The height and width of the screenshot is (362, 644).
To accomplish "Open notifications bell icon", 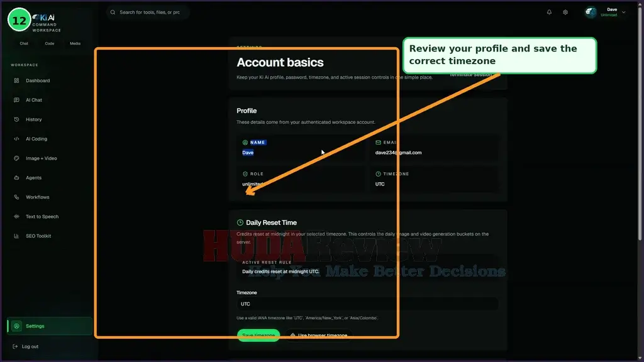I will 549,13.
